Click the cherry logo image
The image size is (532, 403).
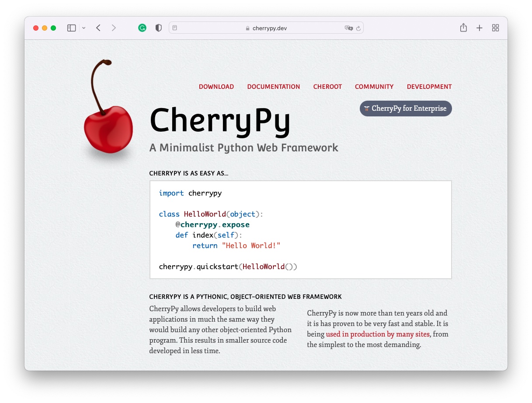click(x=108, y=107)
